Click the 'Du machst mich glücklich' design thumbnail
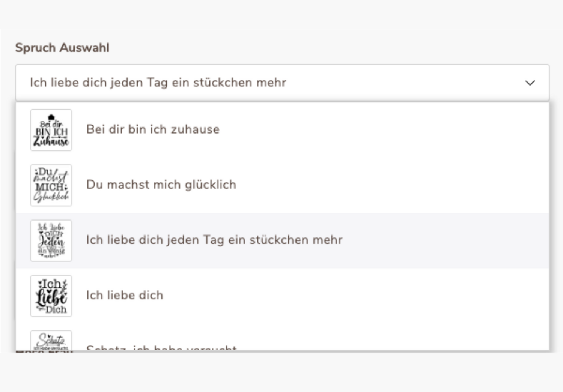The image size is (563, 392). click(51, 185)
